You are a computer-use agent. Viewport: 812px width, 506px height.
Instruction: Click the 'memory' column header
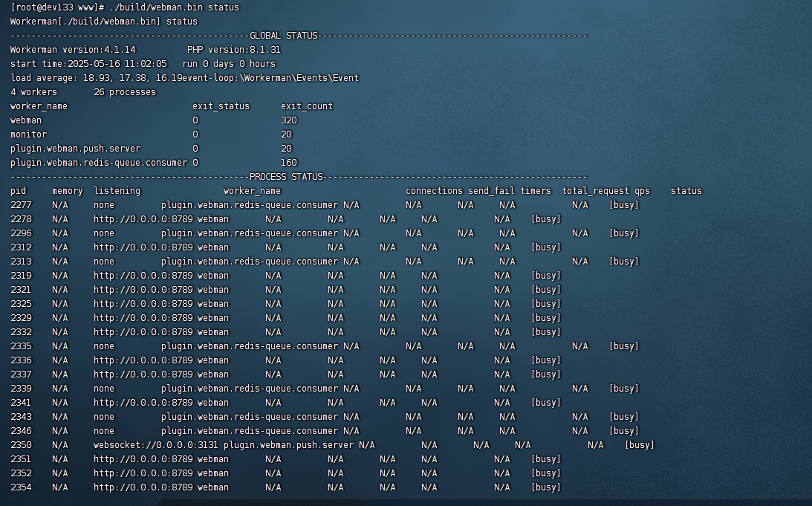click(68, 191)
